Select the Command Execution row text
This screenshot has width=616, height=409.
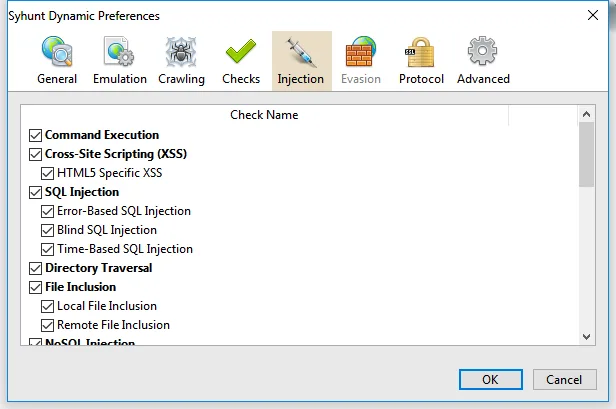pos(102,135)
